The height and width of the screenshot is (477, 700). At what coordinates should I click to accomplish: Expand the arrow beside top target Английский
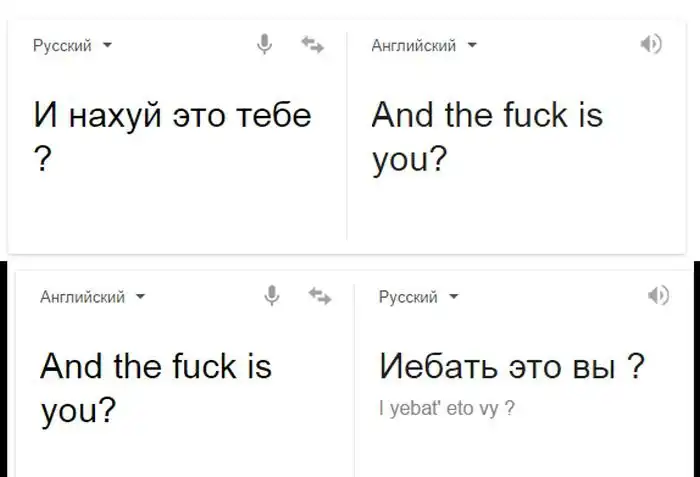coord(473,46)
